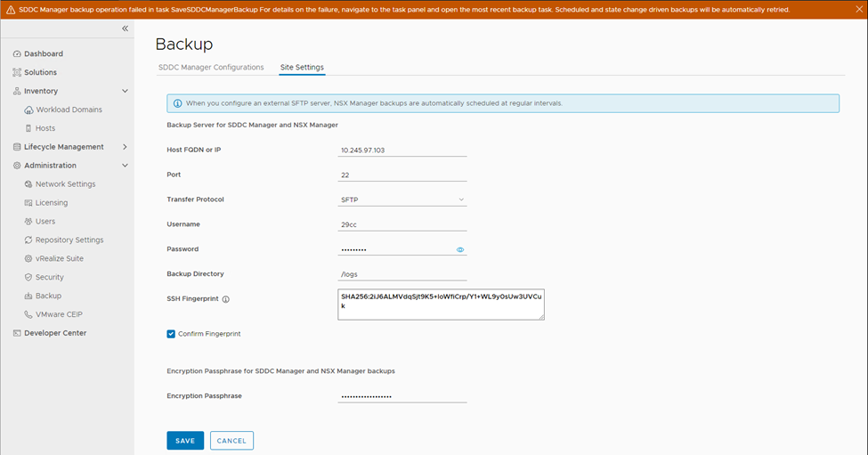The image size is (868, 455).
Task: Click the Dashboard icon in sidebar
Action: (17, 54)
